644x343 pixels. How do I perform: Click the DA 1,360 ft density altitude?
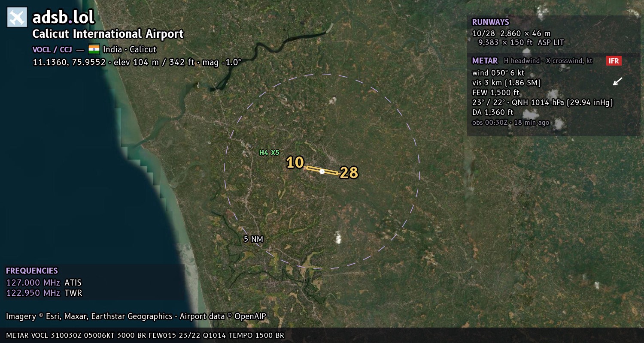493,112
